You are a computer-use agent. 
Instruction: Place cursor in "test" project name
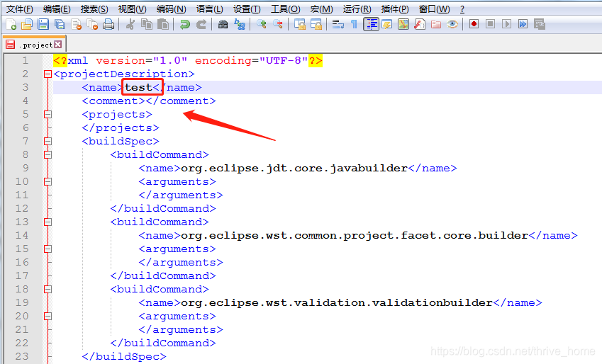(138, 87)
